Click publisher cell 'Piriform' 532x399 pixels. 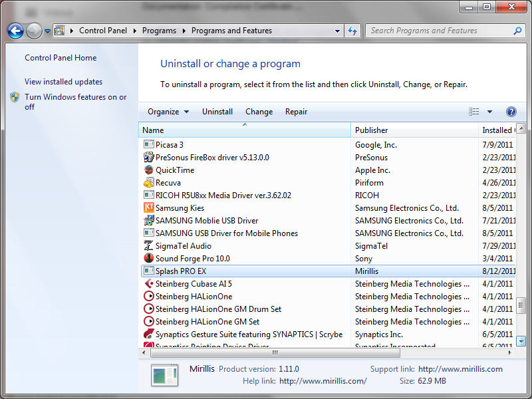(369, 183)
